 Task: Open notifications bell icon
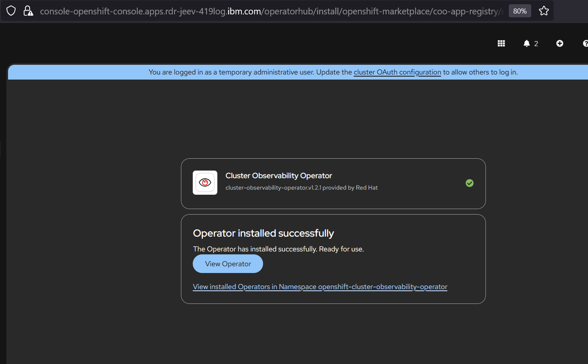527,43
